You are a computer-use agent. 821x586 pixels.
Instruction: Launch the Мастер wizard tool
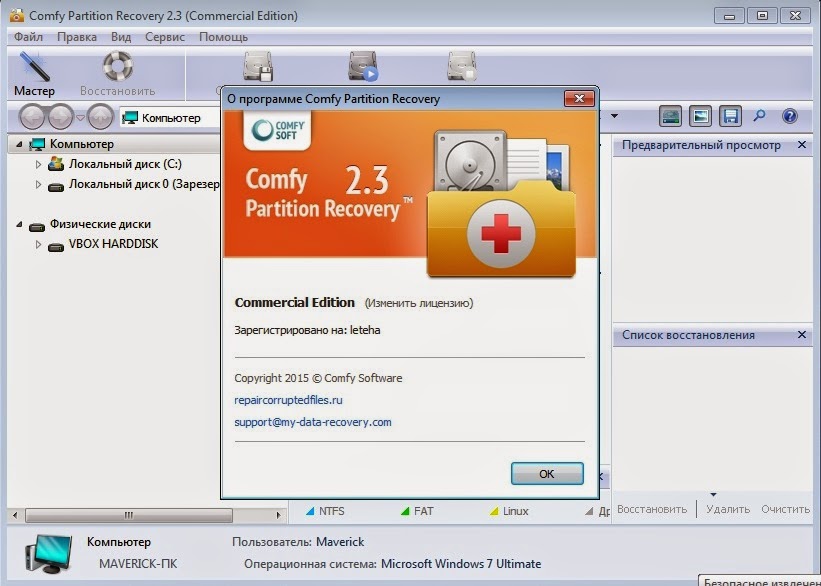(35, 73)
